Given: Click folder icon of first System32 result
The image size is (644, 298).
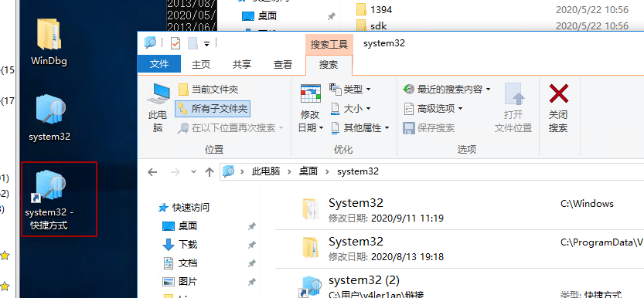Looking at the screenshot, I should 310,210.
